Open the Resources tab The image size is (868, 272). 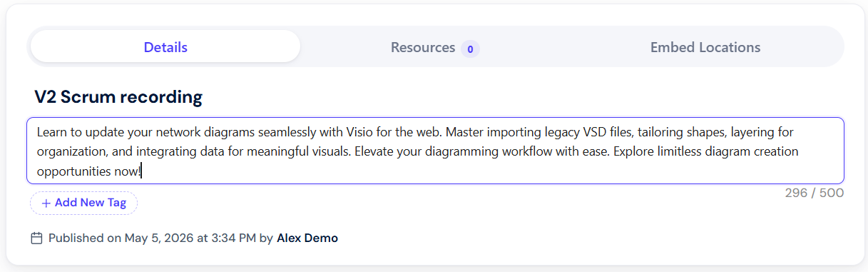point(434,47)
